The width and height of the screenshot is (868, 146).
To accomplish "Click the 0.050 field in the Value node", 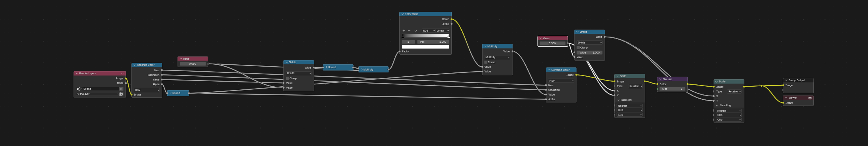I will [193, 64].
